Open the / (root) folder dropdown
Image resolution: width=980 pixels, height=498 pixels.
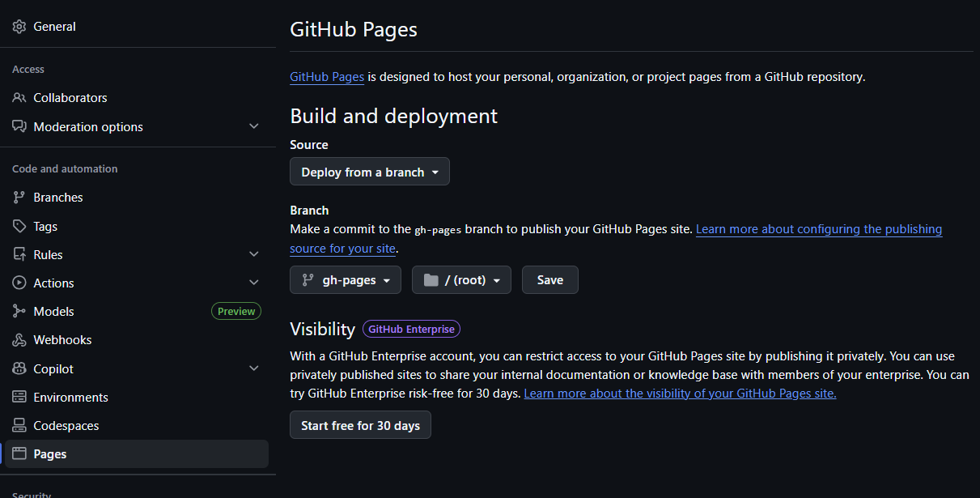[461, 280]
